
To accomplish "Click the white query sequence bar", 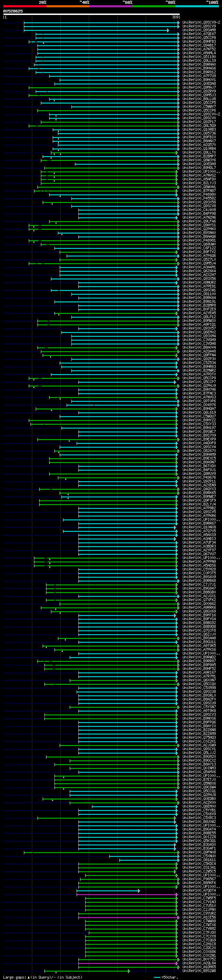I will point(91,15).
